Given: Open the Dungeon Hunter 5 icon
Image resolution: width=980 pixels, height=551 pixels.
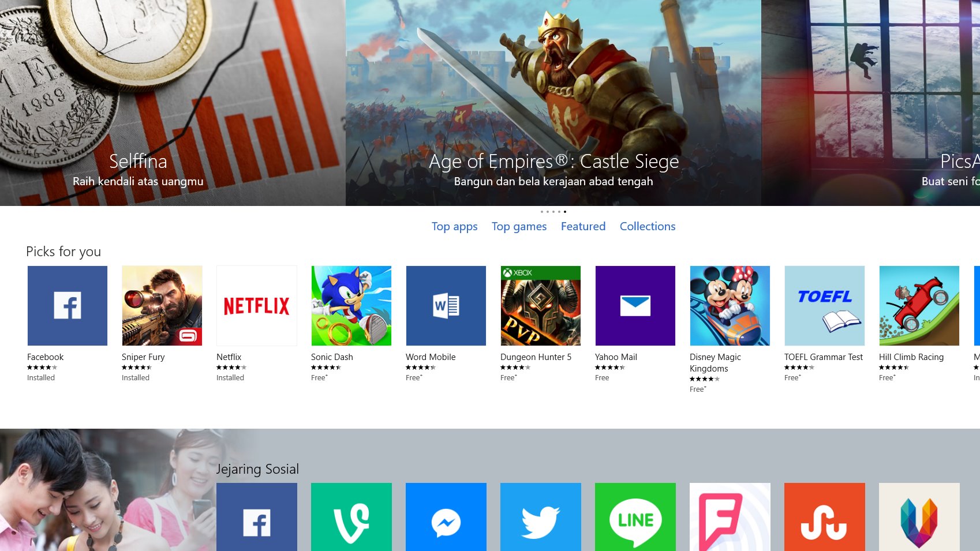Looking at the screenshot, I should [x=541, y=306].
